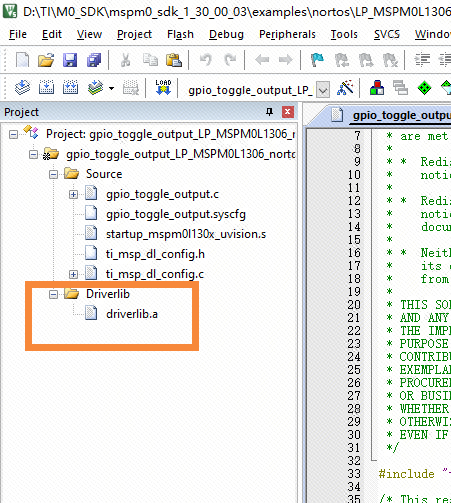Open the File menu
This screenshot has width=451, height=503.
point(18,34)
